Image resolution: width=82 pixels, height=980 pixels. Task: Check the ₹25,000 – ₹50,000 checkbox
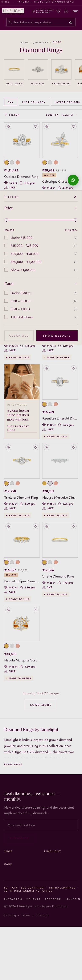(6, 254)
